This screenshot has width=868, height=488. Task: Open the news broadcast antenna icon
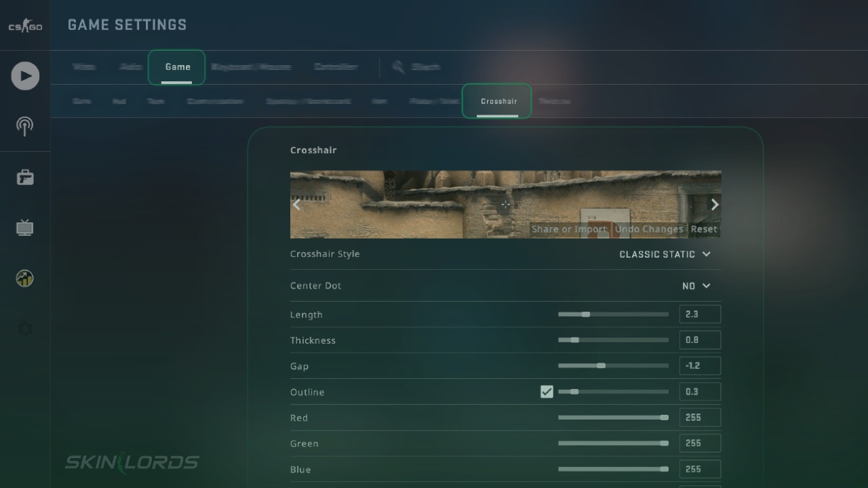(25, 126)
